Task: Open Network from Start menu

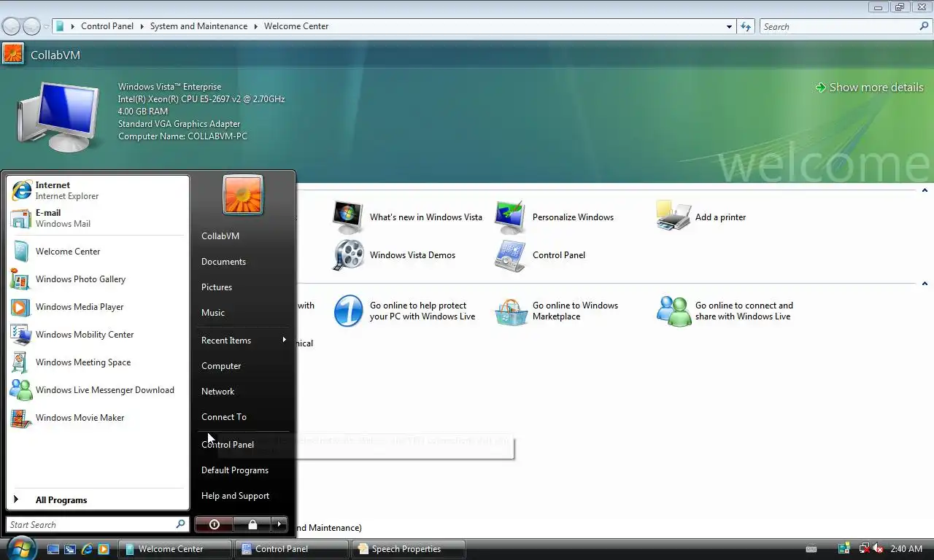Action: [x=244, y=392]
